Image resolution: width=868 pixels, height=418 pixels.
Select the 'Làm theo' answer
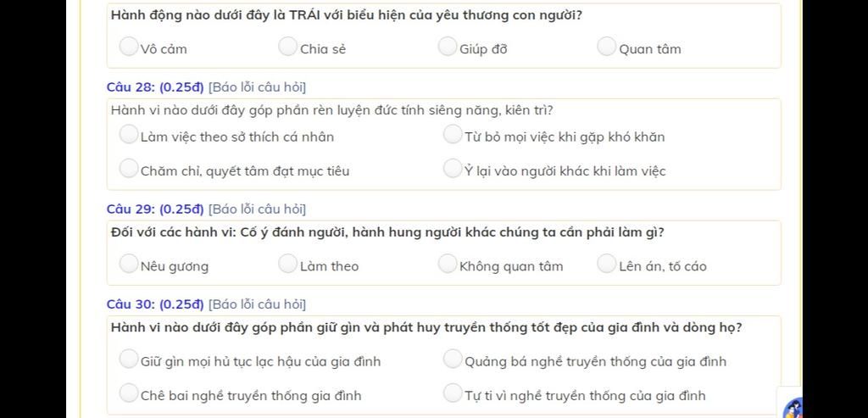tap(288, 264)
